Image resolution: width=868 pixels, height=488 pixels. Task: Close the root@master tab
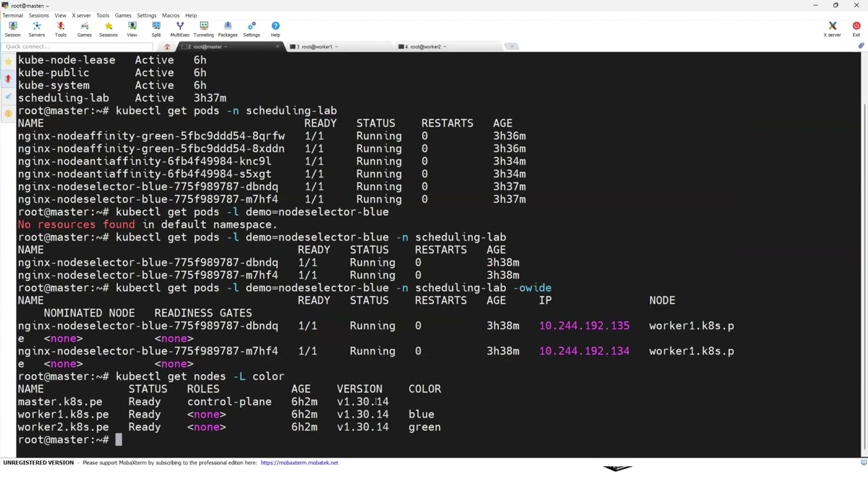277,47
